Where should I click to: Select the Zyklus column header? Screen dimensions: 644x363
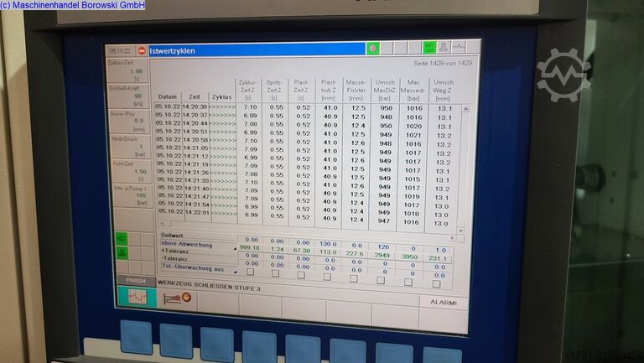(221, 96)
